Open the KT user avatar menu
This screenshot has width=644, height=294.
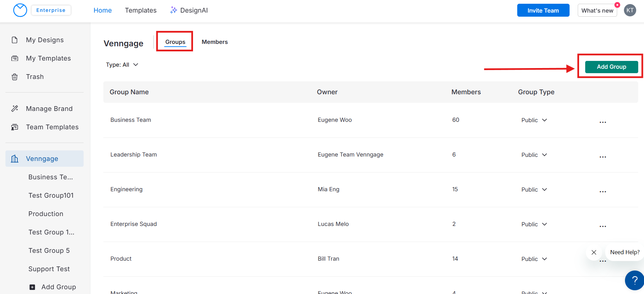click(x=630, y=10)
